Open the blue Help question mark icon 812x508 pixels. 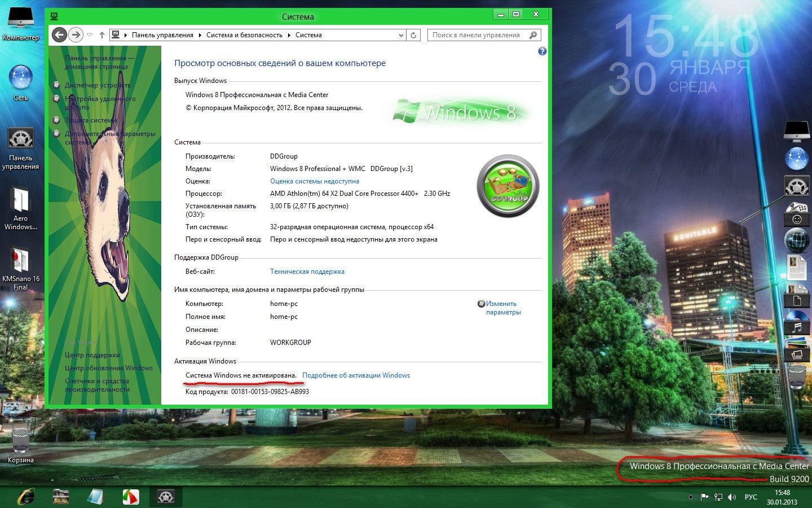tap(542, 51)
